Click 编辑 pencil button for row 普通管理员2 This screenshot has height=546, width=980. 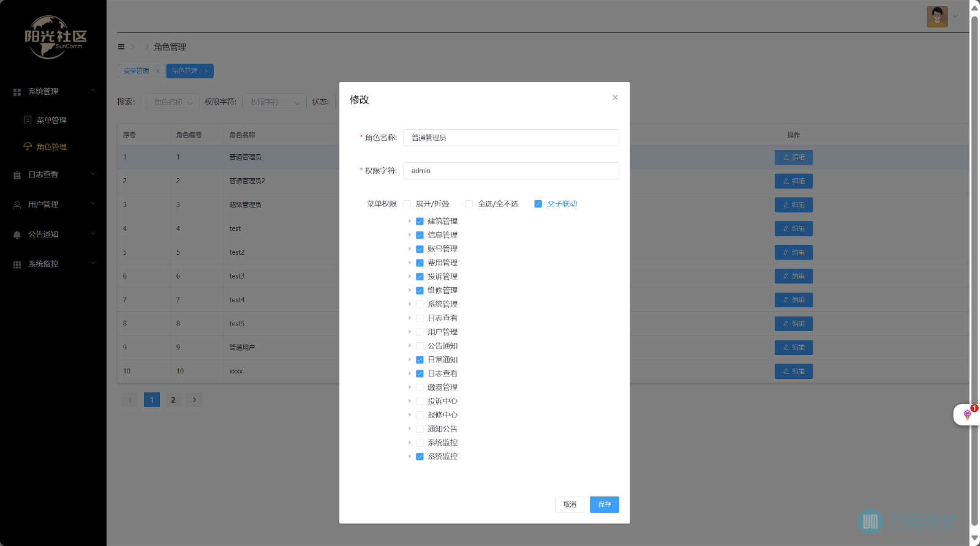[794, 181]
